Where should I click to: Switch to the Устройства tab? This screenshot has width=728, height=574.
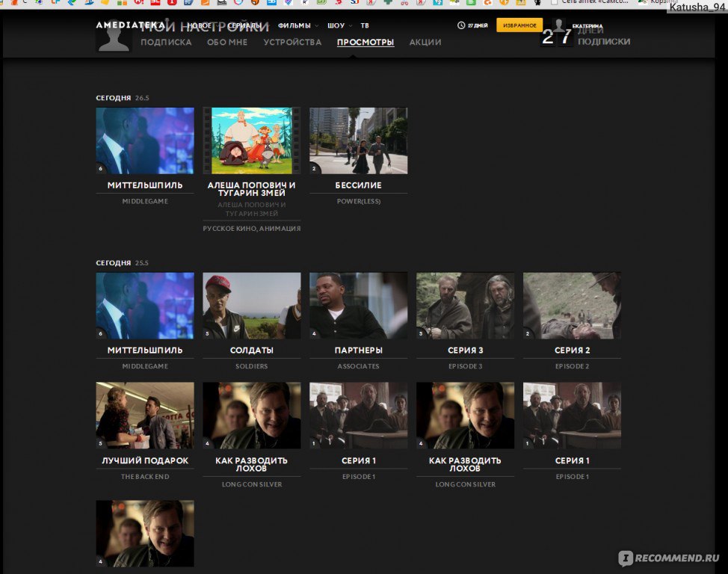pos(292,43)
